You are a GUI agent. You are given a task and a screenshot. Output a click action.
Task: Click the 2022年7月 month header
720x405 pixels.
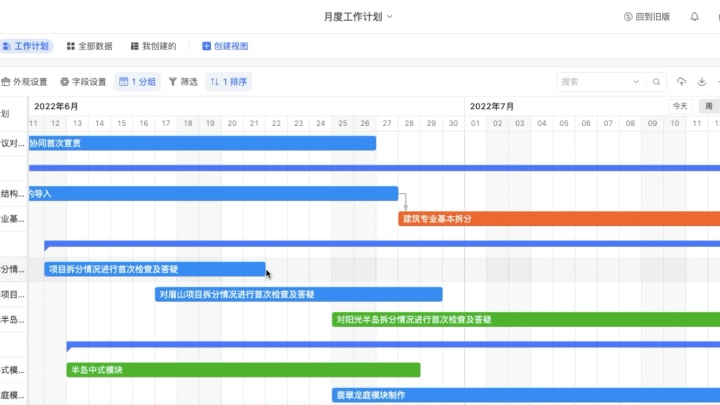pyautogui.click(x=492, y=107)
